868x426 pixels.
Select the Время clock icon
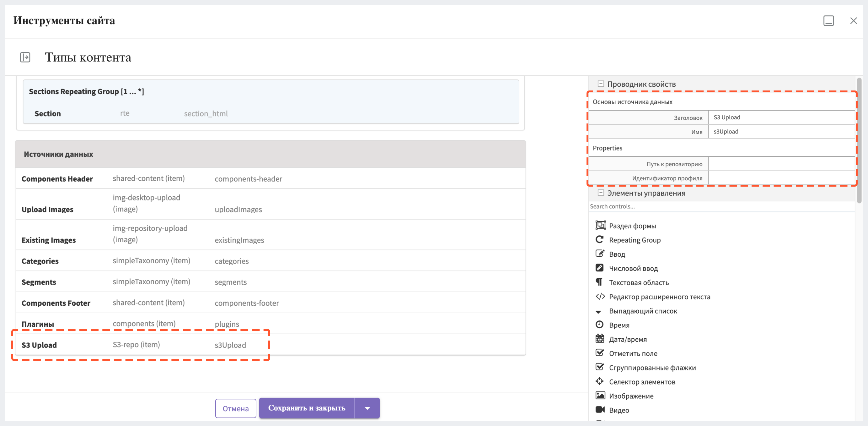click(x=599, y=325)
